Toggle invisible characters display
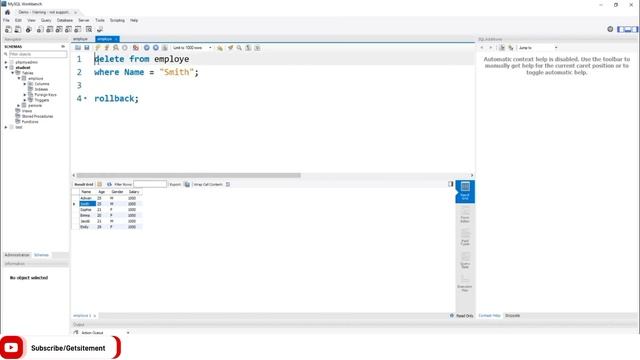Image resolution: width=640 pixels, height=360 pixels. (248, 48)
